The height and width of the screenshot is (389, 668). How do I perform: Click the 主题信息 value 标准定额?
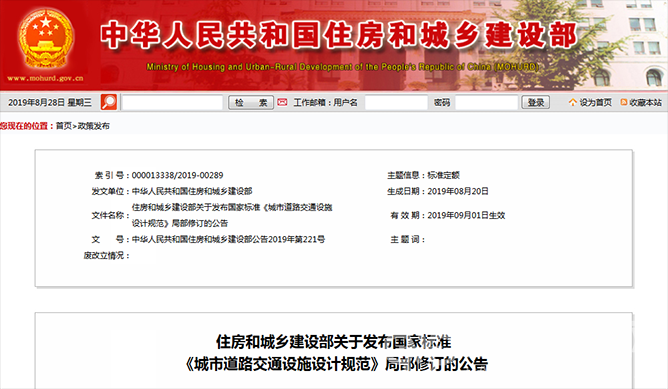click(443, 175)
